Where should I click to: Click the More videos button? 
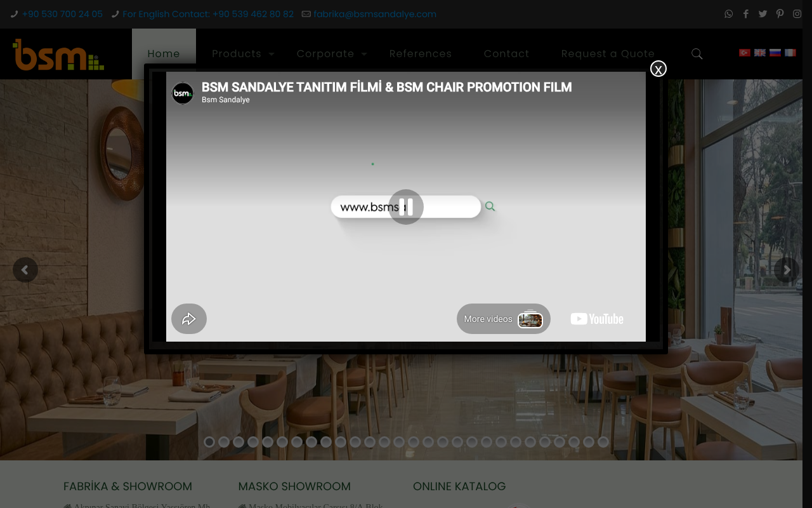504,319
